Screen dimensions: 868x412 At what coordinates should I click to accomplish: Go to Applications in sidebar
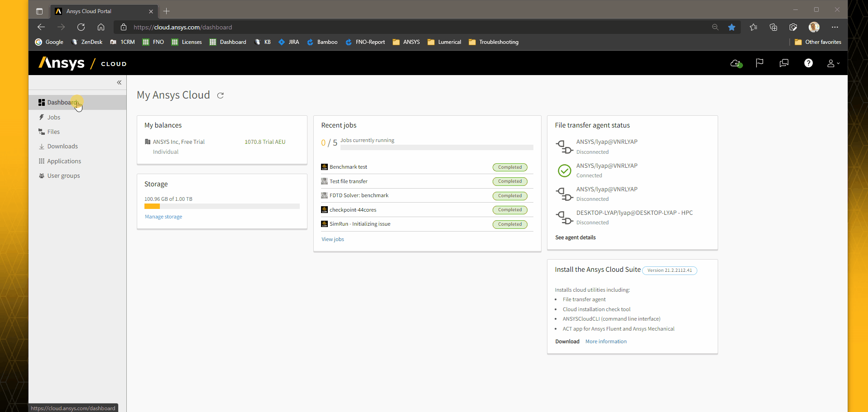64,161
